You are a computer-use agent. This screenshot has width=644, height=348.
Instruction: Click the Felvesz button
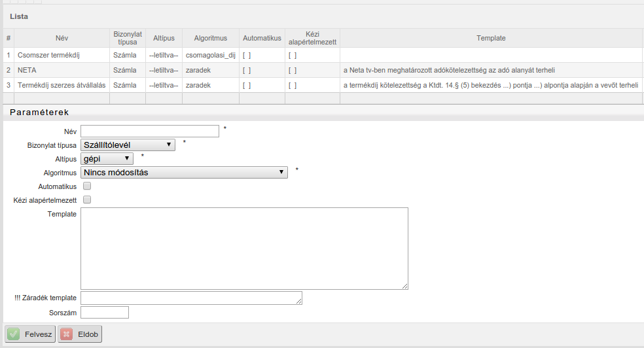coord(30,334)
